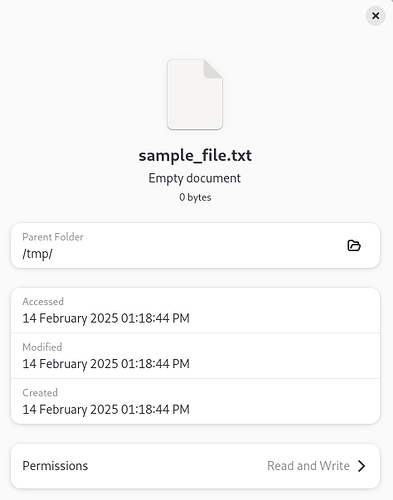
Task: Open the Permissions row
Action: click(x=195, y=466)
